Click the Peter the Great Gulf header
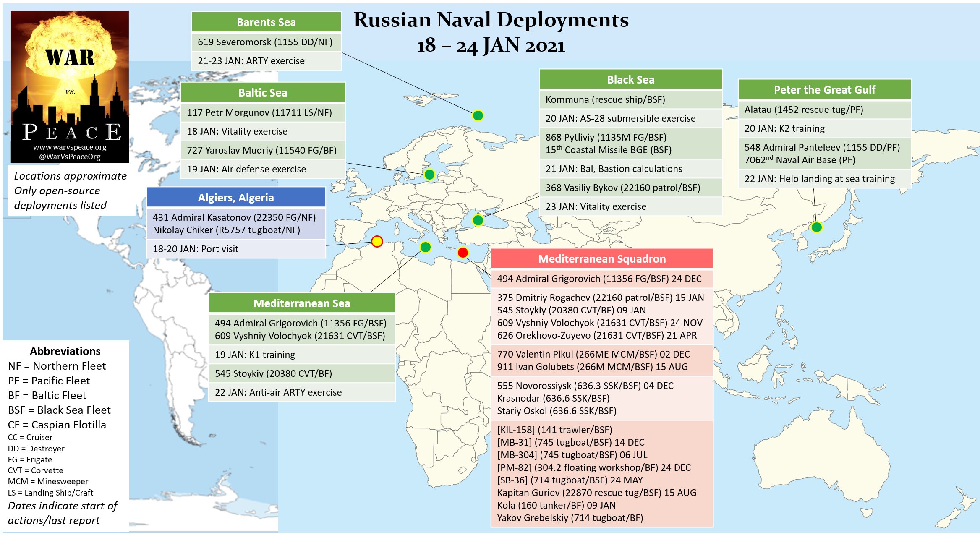 824,90
